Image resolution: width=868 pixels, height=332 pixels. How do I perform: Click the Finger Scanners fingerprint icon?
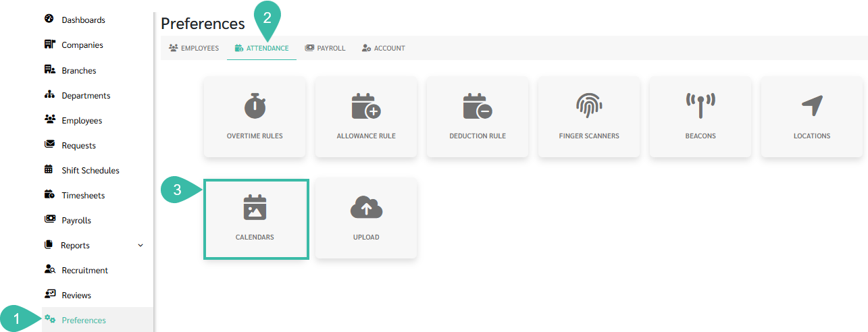[x=589, y=106]
